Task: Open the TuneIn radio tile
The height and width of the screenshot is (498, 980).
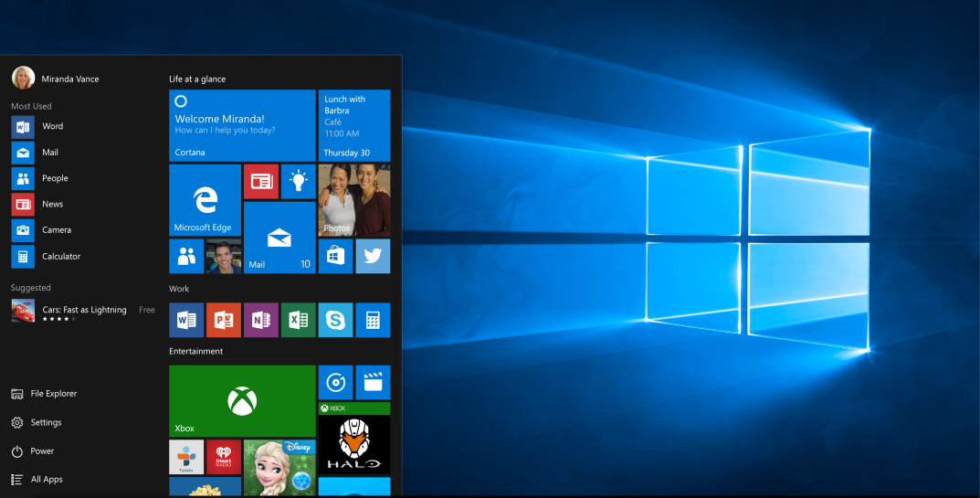Action: (186, 457)
